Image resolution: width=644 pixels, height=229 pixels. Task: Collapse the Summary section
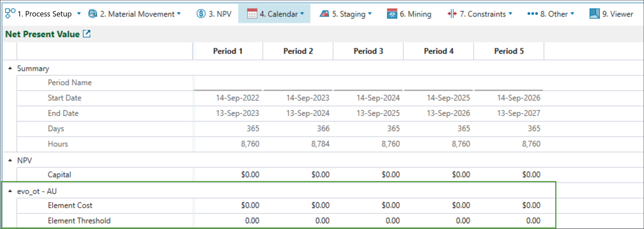(x=10, y=68)
